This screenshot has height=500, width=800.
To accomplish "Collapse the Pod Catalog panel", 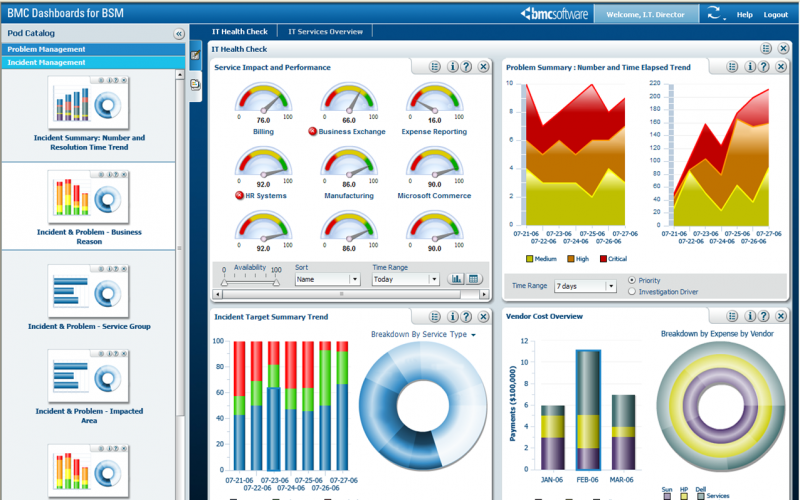I will coord(179,34).
